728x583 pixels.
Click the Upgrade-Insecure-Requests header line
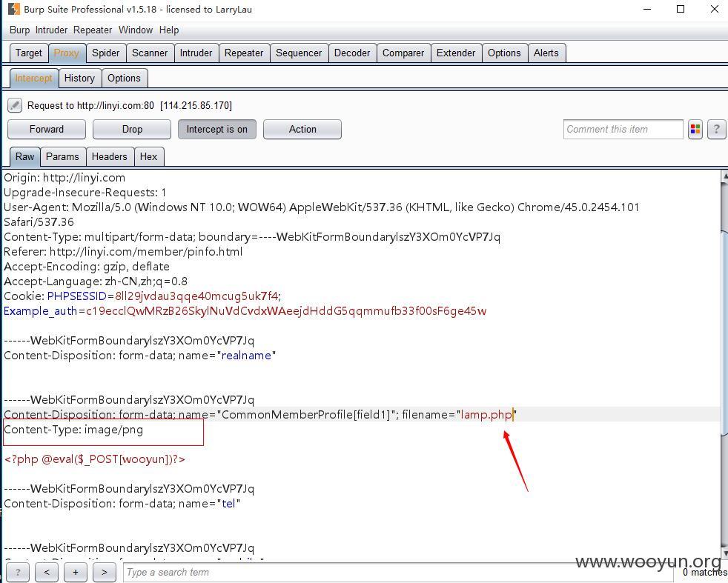pos(85,193)
